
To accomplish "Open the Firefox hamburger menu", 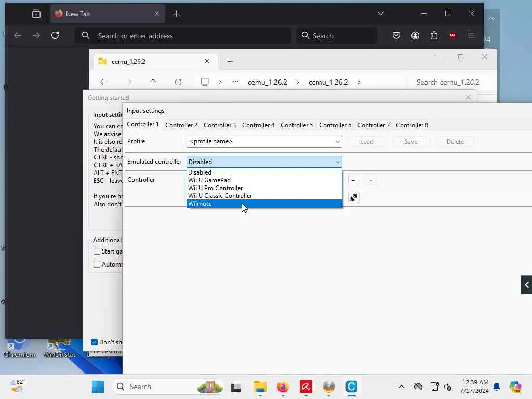I will [471, 35].
